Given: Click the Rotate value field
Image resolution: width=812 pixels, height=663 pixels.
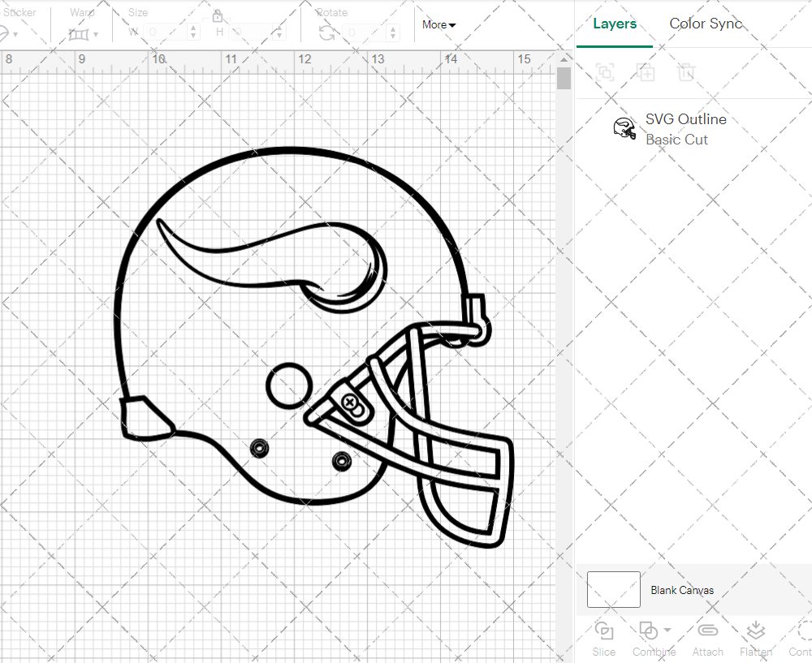Looking at the screenshot, I should (365, 32).
